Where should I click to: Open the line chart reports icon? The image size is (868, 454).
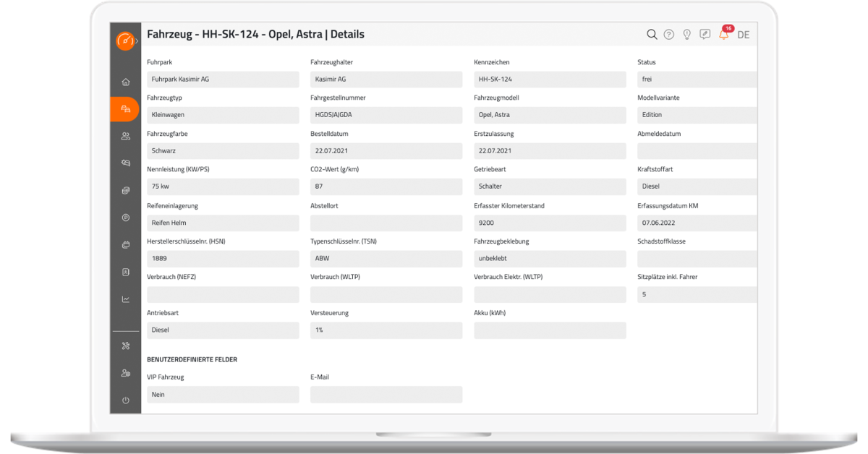click(x=126, y=299)
